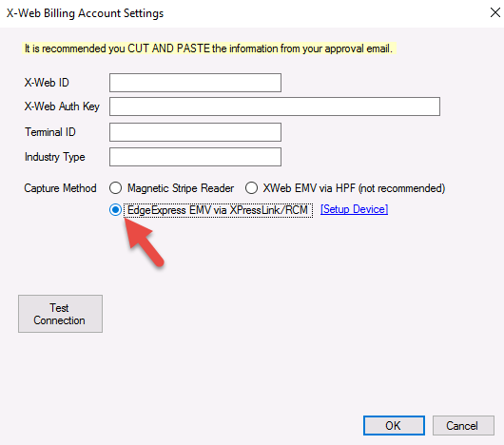504x445 pixels.
Task: Click the Terminal ID label
Action: click(50, 132)
